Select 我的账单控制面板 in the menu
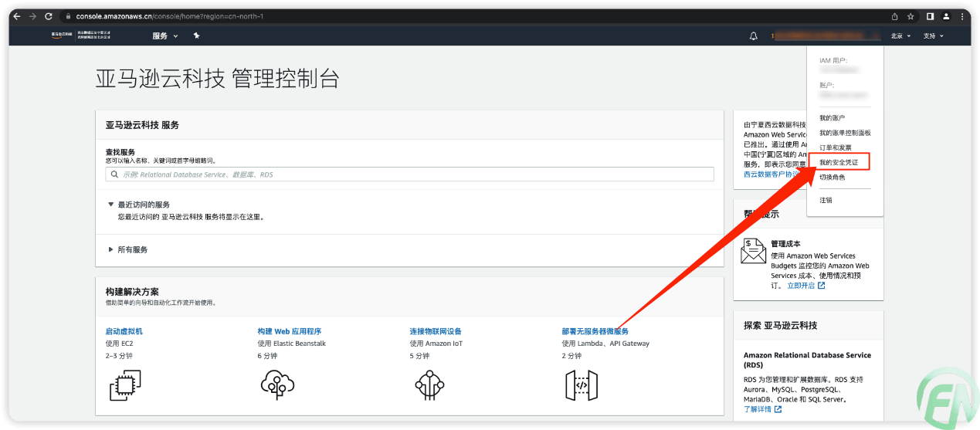The image size is (980, 430). pos(845,133)
